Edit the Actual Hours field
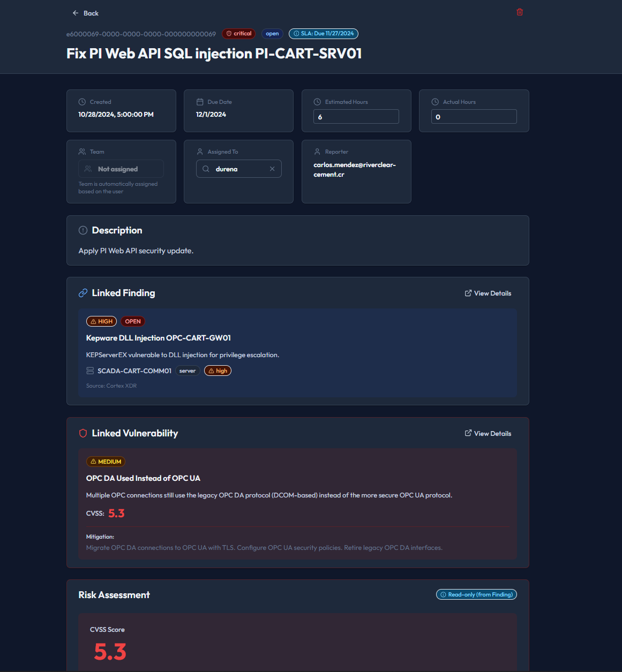The height and width of the screenshot is (672, 622). (474, 117)
